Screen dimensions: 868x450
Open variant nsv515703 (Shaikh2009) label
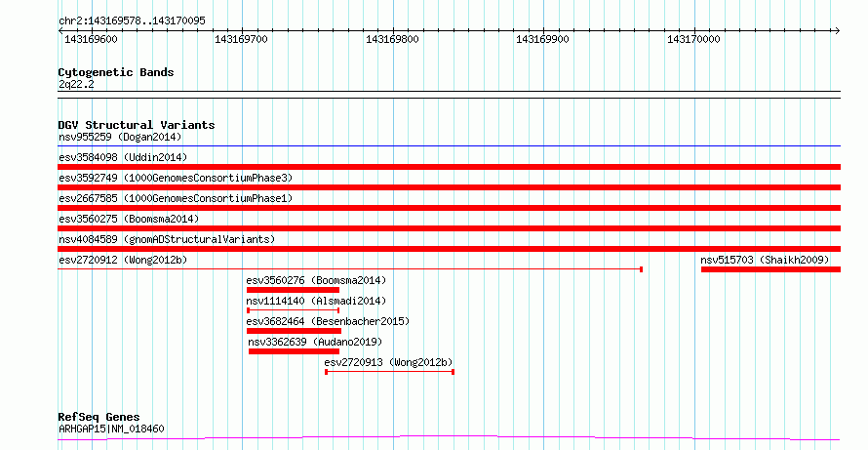tap(765, 260)
